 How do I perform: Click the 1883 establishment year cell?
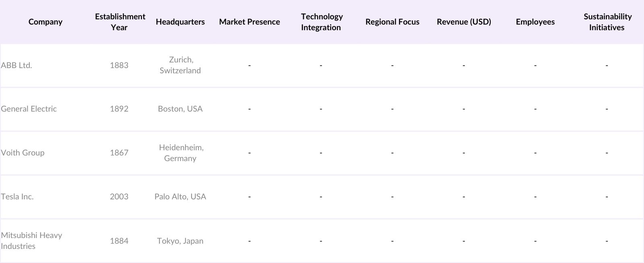(x=119, y=65)
